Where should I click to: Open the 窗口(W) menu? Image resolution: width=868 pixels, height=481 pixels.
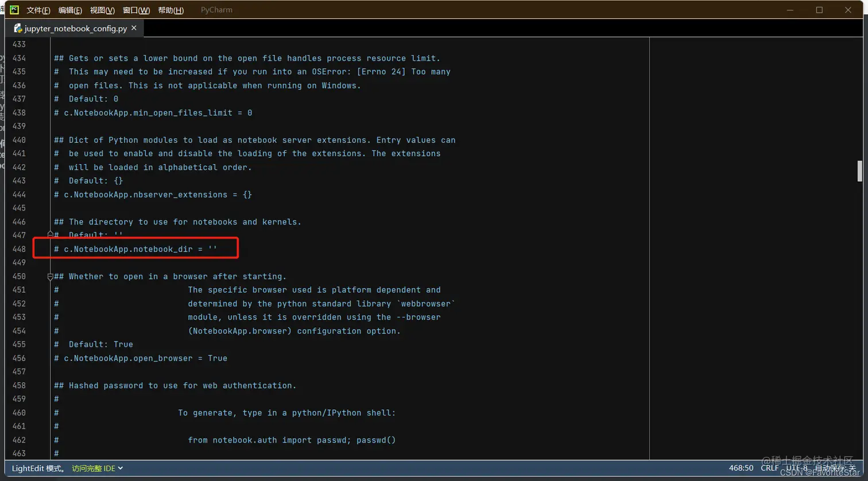pyautogui.click(x=136, y=10)
